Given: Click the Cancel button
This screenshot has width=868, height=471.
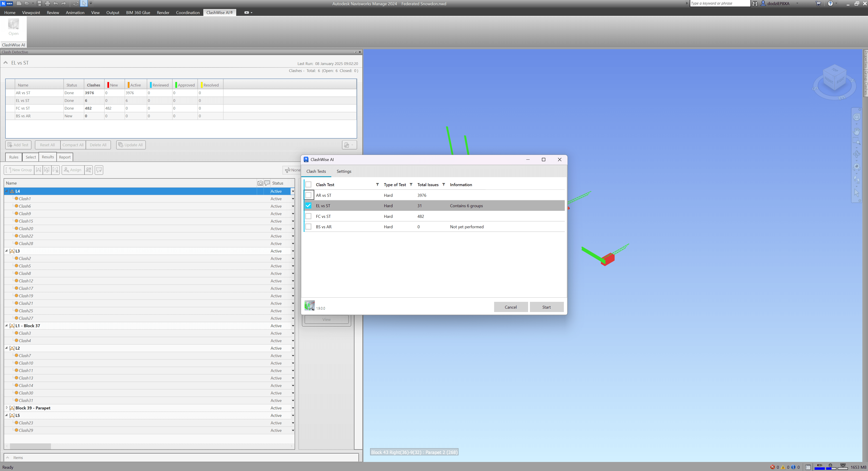Looking at the screenshot, I should pos(510,307).
